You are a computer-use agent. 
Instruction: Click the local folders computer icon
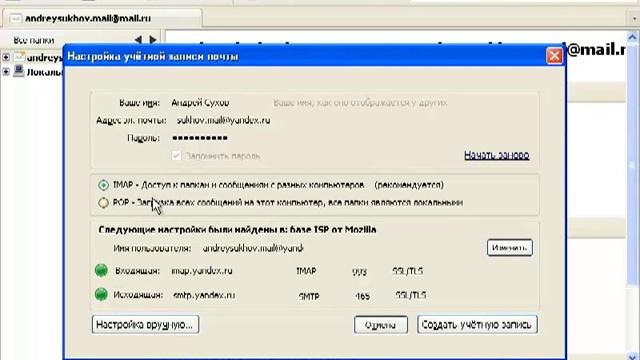click(19, 71)
